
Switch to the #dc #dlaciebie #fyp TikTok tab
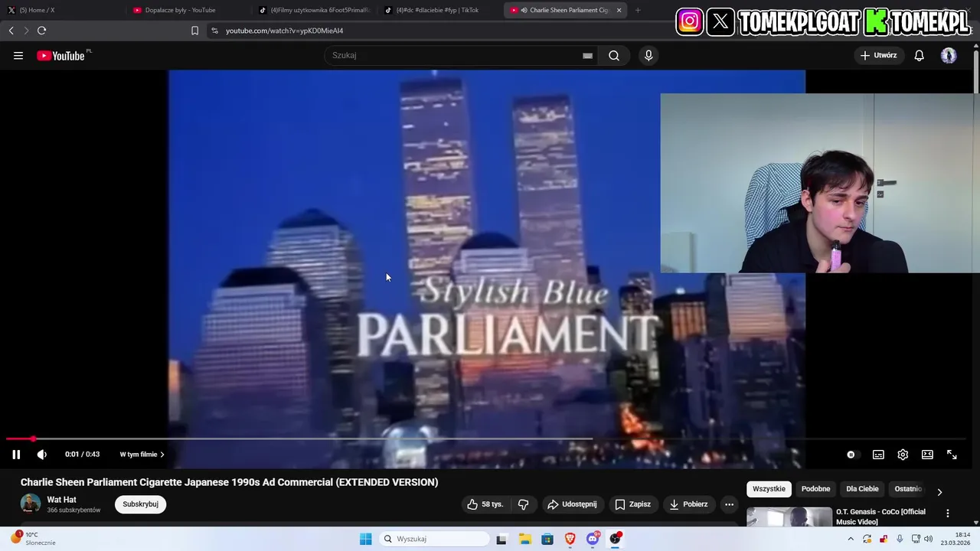coord(440,10)
